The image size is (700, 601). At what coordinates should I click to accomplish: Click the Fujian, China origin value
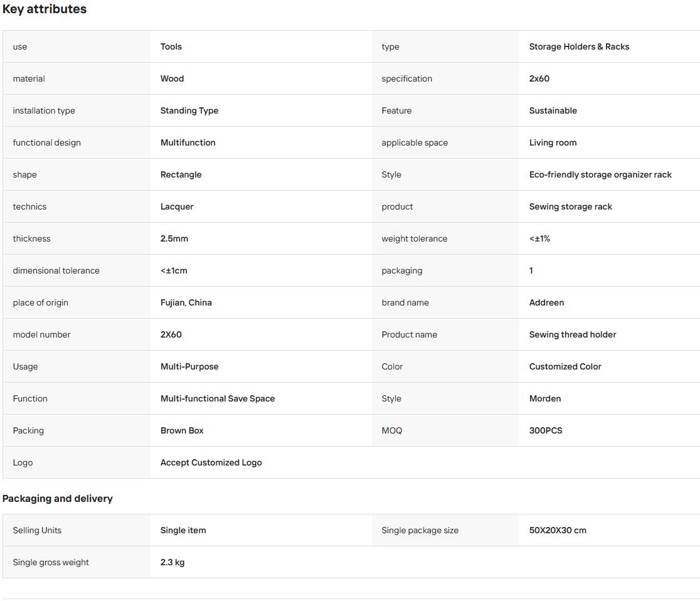click(x=186, y=303)
